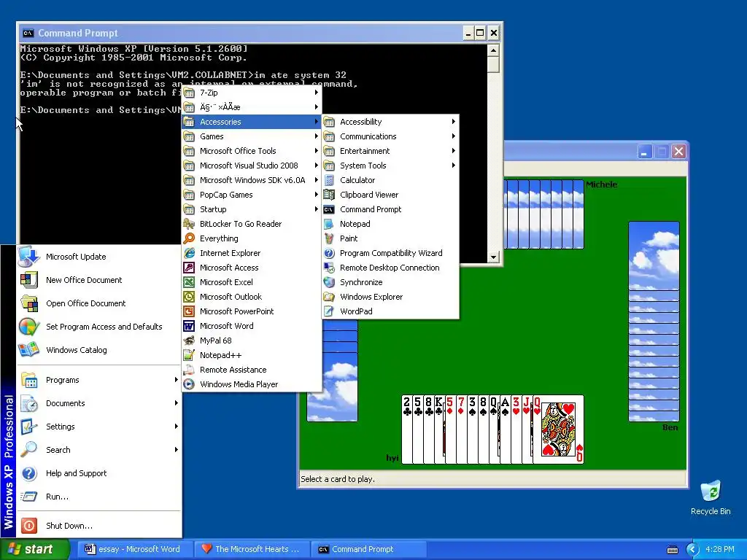Expand the PopCap Games submenu

252,195
